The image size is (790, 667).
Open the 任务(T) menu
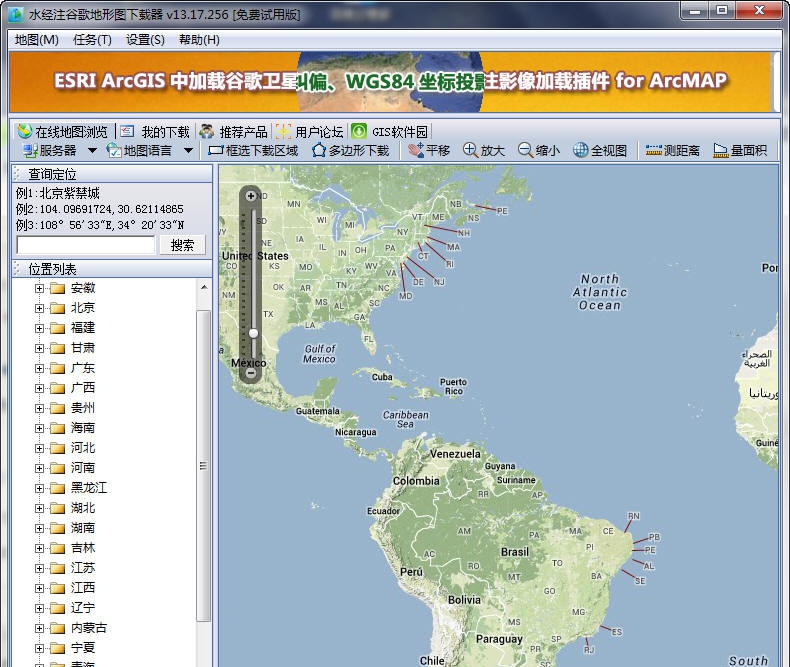[92, 40]
